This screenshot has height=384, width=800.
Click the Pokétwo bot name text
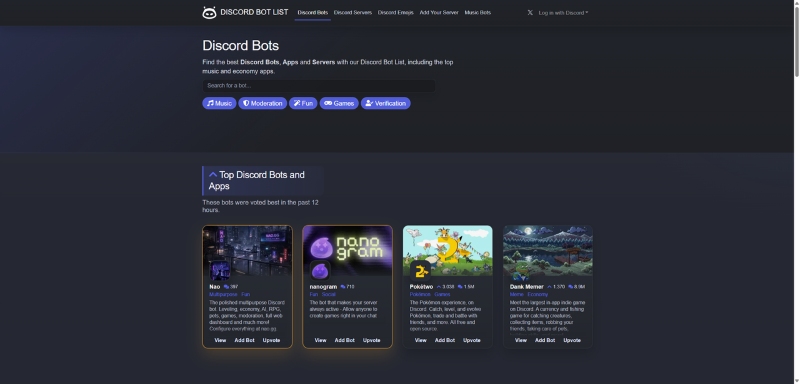coord(421,287)
